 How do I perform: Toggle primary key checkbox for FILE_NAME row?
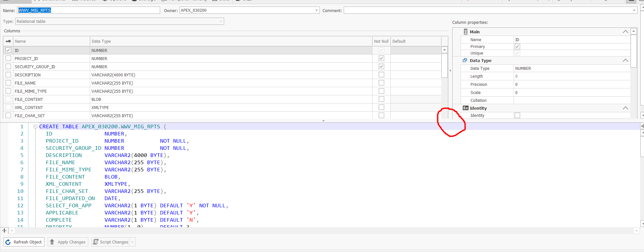coord(8,83)
